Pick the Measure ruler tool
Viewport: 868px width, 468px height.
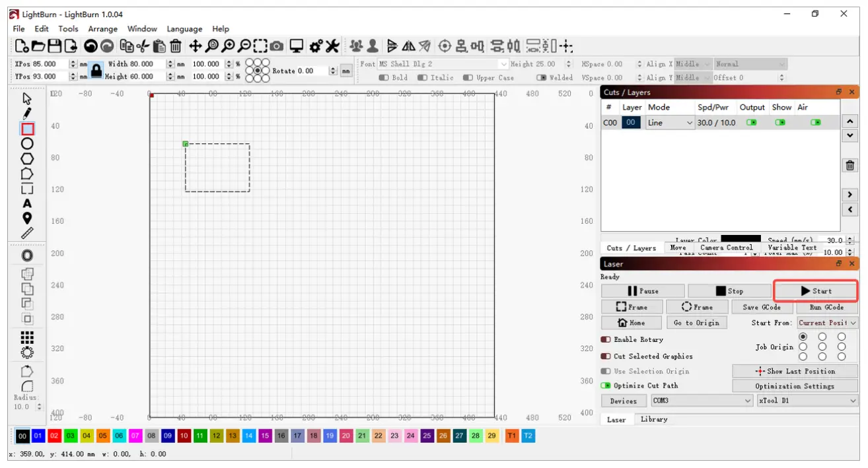27,233
